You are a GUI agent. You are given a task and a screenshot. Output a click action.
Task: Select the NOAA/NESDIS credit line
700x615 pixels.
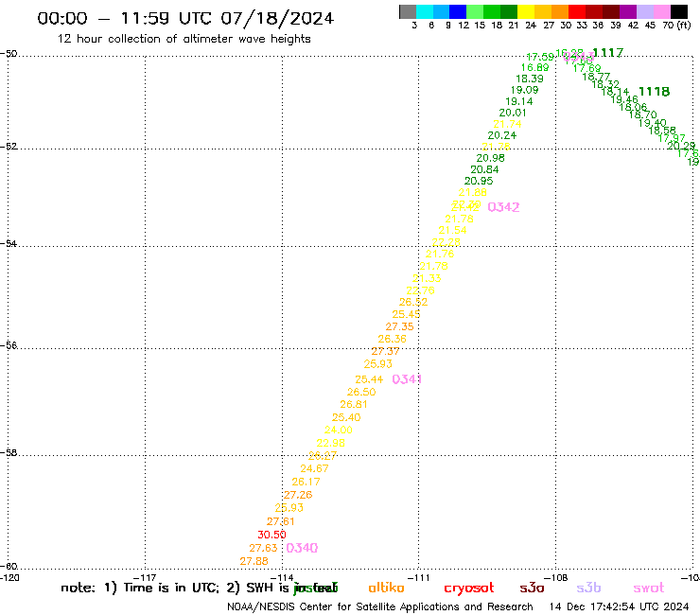[x=380, y=607]
